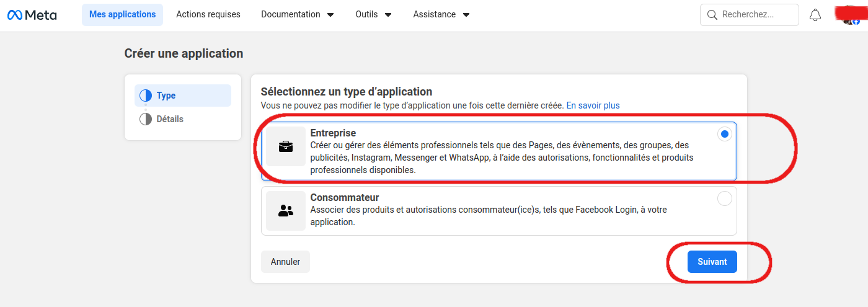Click the Entreprise description about Pages and WhatsApp

click(502, 158)
